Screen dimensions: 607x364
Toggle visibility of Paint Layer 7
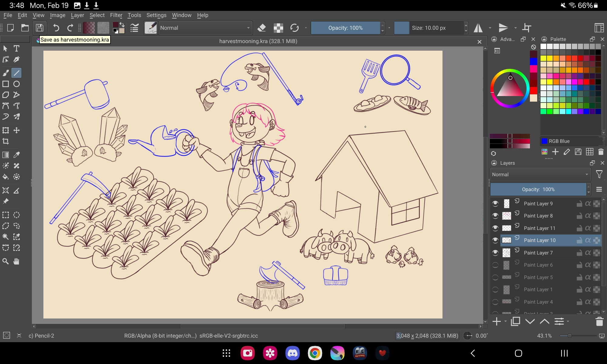495,253
